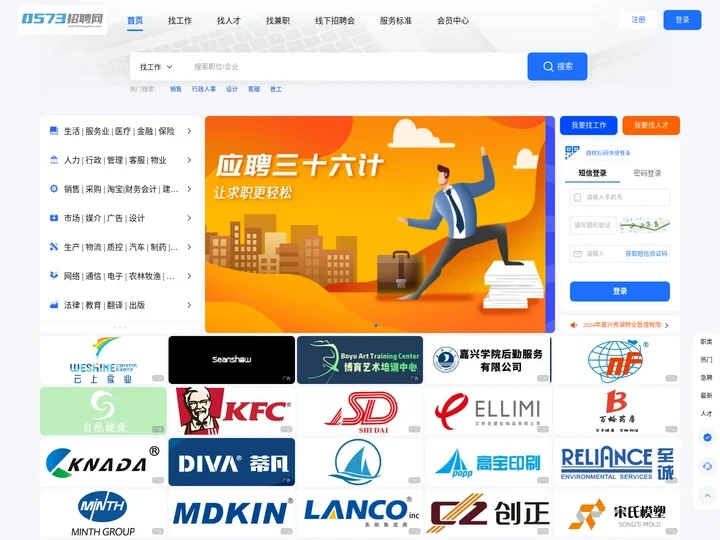
Task: Open the green 自然健康 logo tile
Action: click(103, 411)
